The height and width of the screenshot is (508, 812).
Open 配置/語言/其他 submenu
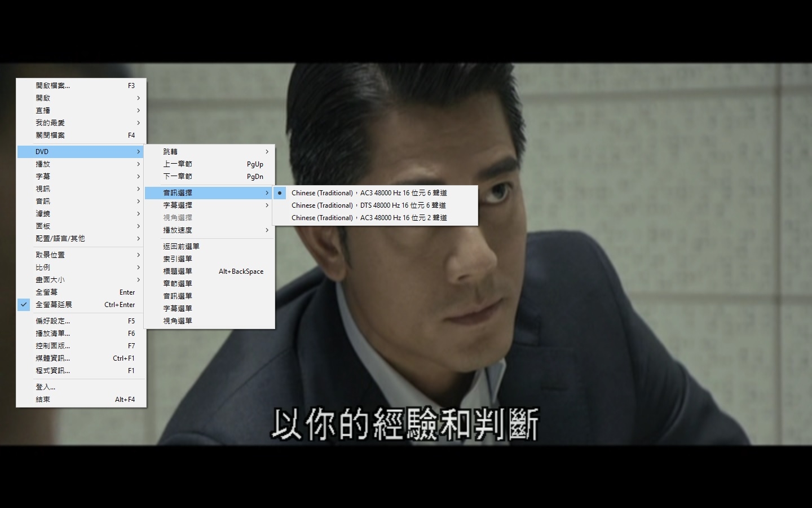[x=81, y=239]
